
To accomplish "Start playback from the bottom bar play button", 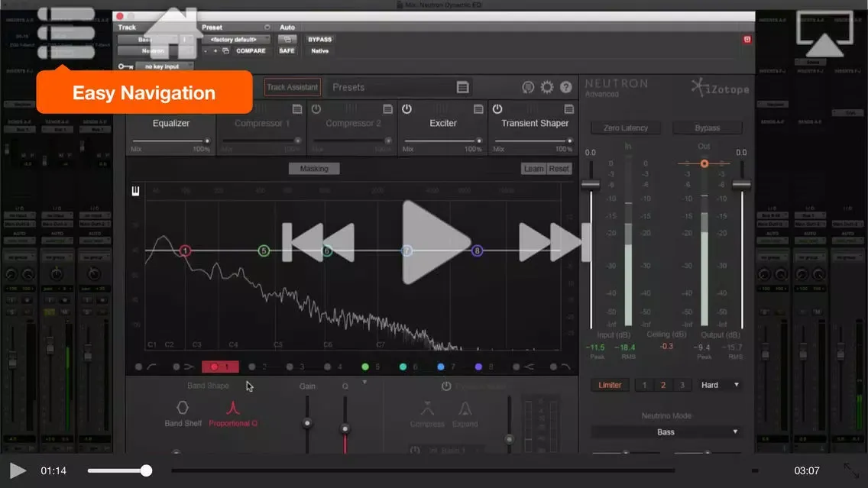I will pos(18,471).
